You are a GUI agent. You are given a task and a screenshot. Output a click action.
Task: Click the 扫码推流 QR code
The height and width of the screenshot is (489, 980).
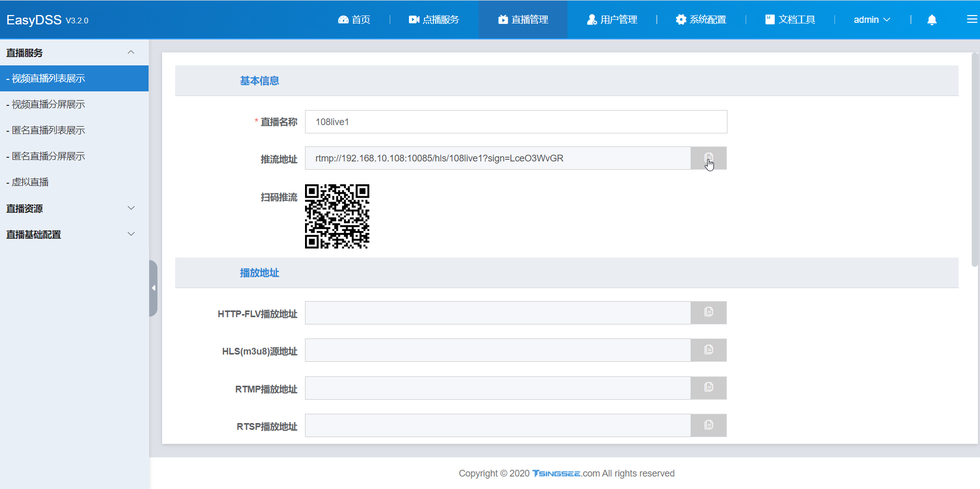pos(337,216)
